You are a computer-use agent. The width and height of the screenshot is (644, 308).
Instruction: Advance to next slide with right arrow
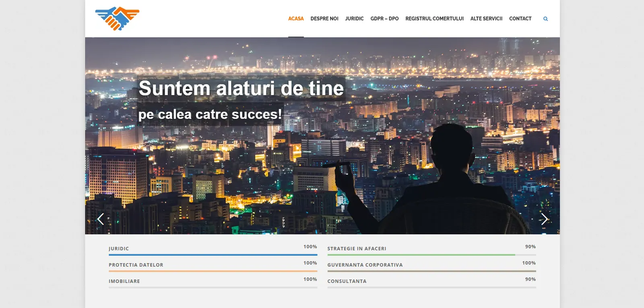click(544, 219)
